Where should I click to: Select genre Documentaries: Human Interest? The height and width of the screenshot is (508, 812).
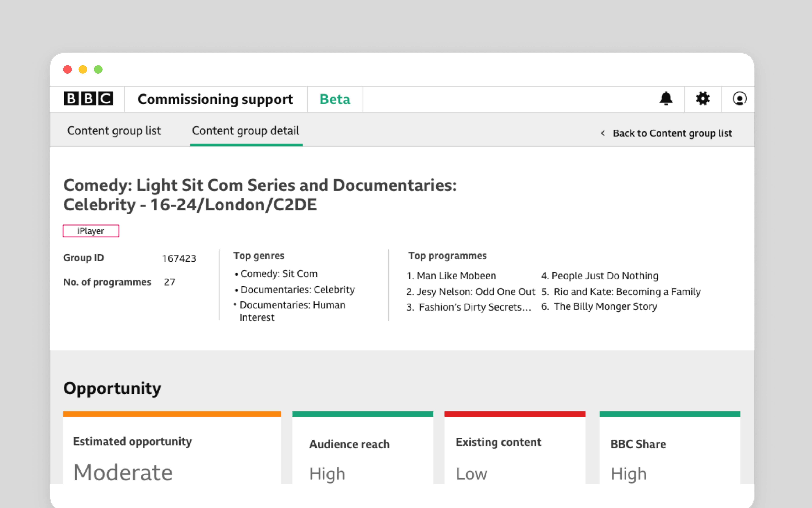coord(292,311)
